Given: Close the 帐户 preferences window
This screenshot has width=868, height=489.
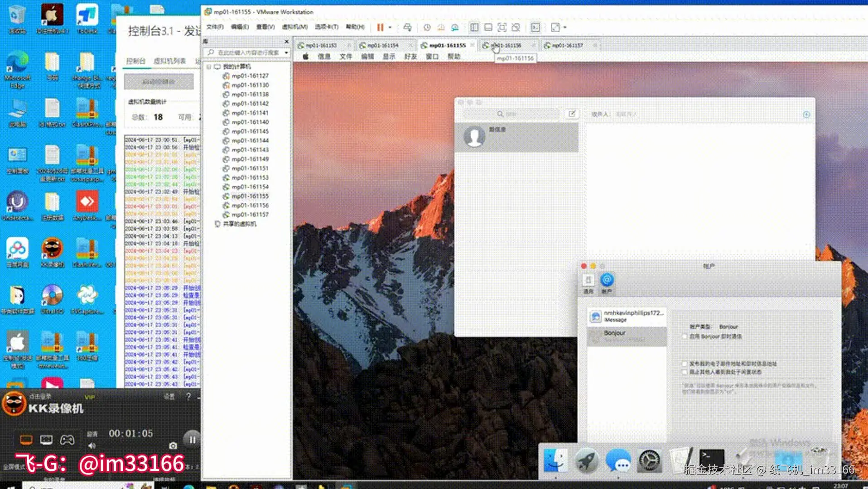Looking at the screenshot, I should [x=584, y=266].
